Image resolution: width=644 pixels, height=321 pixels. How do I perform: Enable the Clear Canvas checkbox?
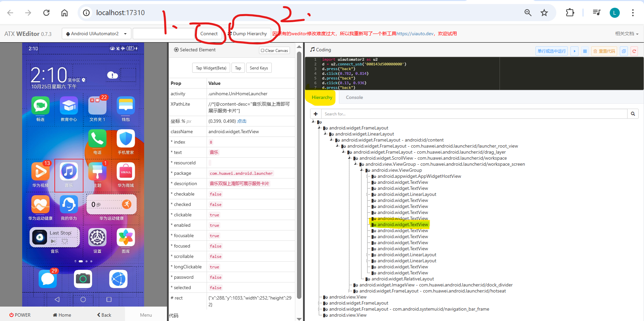click(x=262, y=50)
